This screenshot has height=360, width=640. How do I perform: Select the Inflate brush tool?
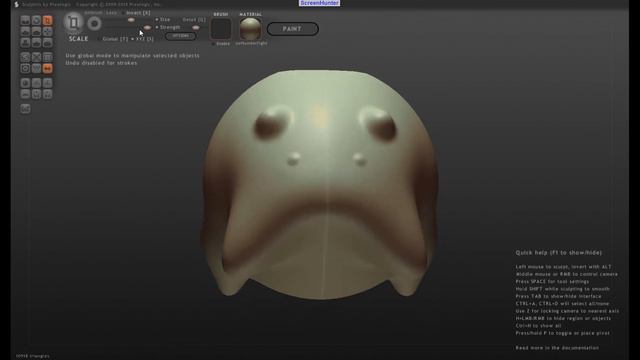click(25, 42)
